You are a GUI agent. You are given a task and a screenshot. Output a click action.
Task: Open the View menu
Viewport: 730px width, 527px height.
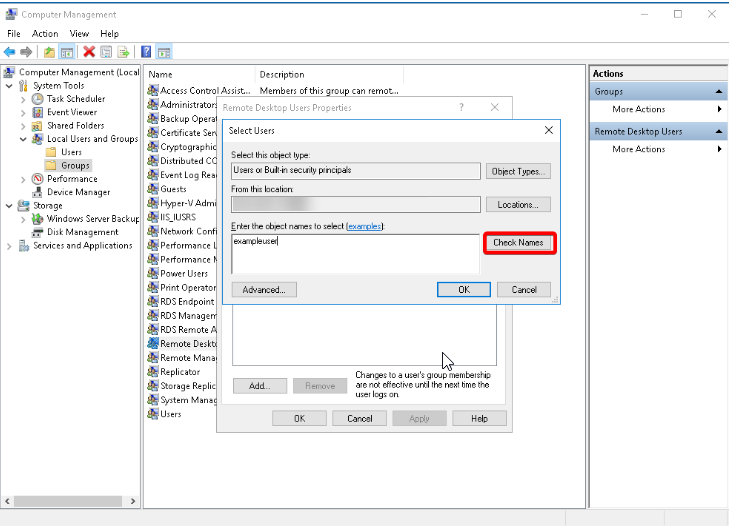(x=79, y=34)
